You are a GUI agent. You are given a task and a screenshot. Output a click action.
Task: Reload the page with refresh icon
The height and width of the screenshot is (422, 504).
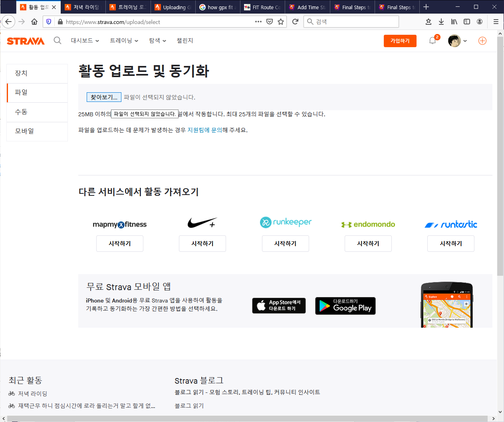point(295,22)
